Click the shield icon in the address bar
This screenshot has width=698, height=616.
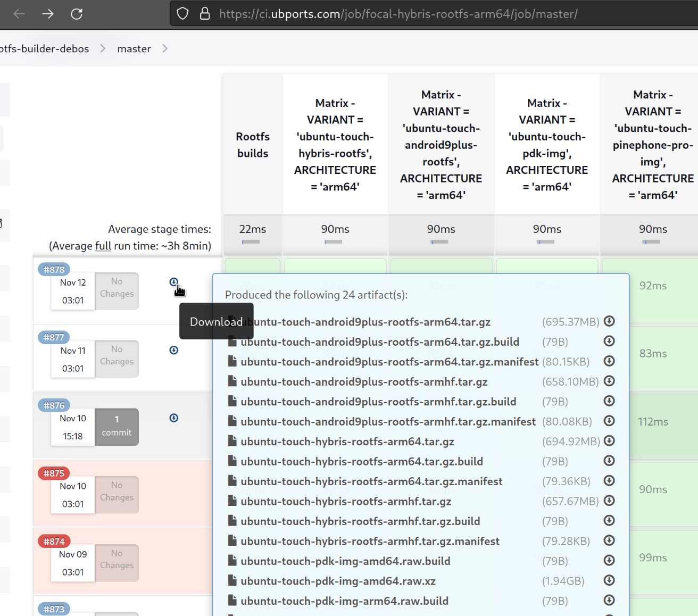pos(182,14)
